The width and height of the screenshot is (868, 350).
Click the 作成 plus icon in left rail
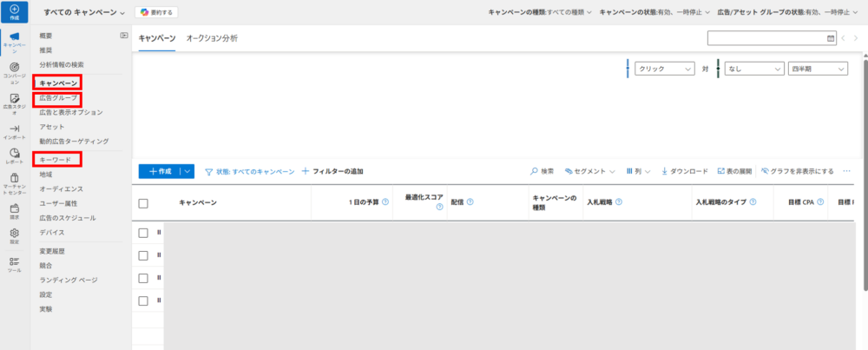coord(14,10)
